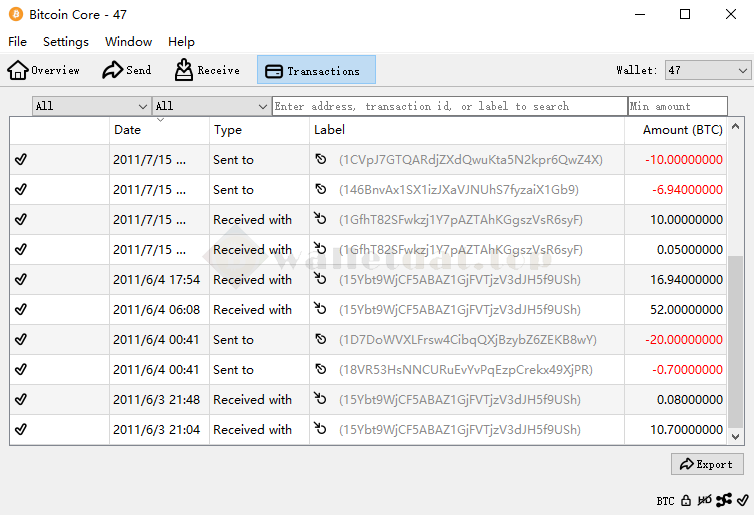This screenshot has height=515, width=754.
Task: Open the date range filter dropdown
Action: pos(91,106)
